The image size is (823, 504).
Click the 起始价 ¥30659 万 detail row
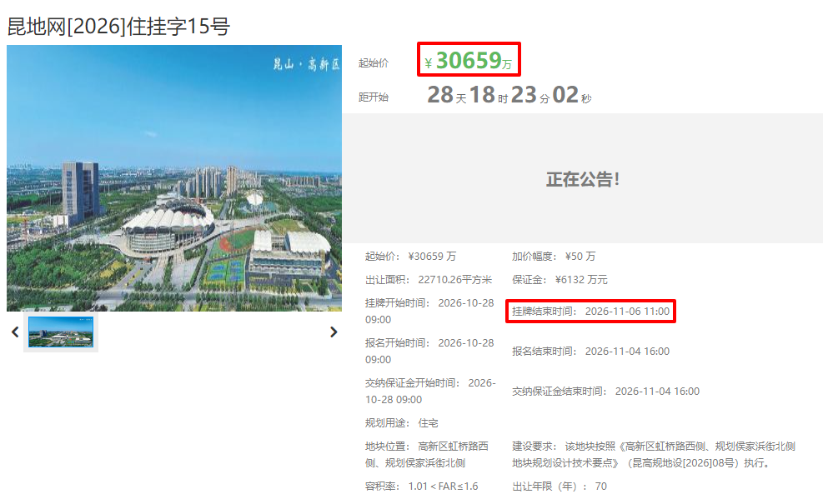pyautogui.click(x=410, y=257)
